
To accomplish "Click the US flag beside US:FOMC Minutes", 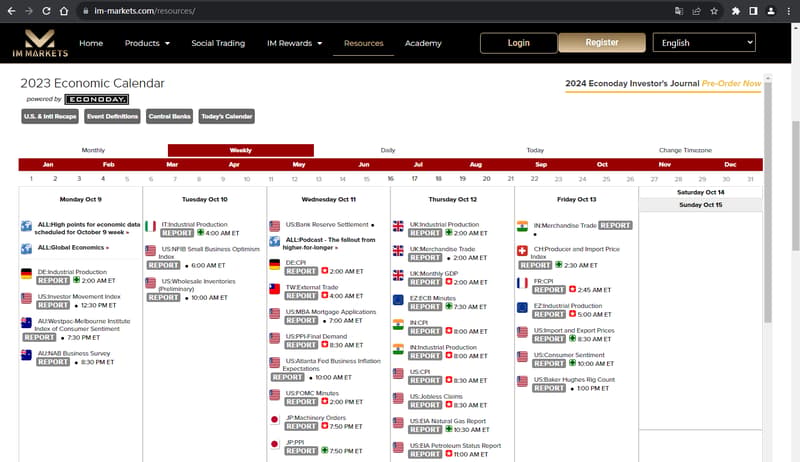I will 274,395.
